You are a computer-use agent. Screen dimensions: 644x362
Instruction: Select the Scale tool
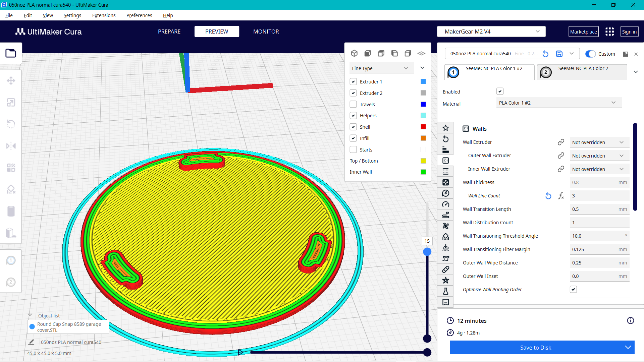coord(11,103)
